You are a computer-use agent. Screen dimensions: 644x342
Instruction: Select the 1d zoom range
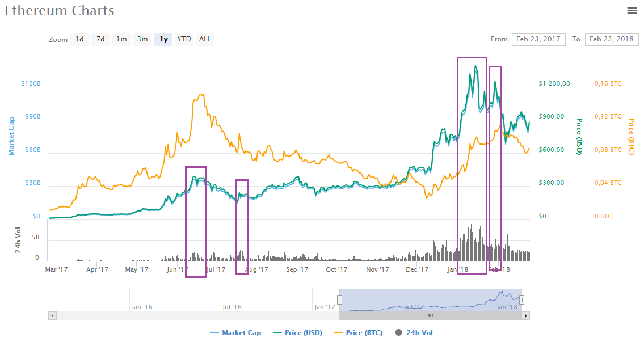click(79, 39)
